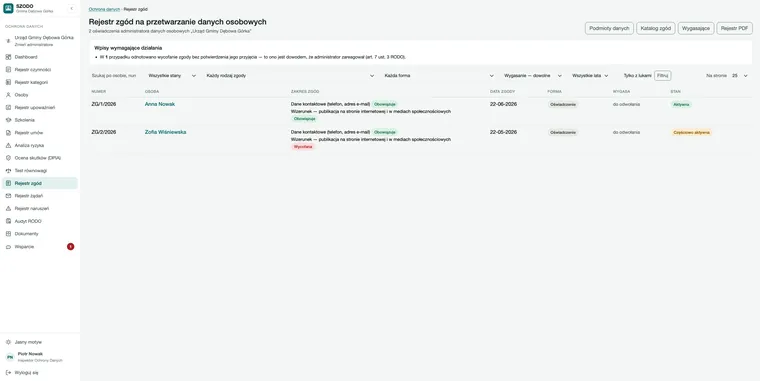The height and width of the screenshot is (381, 760).
Task: Open Dokumenty in the sidebar
Action: point(40,234)
